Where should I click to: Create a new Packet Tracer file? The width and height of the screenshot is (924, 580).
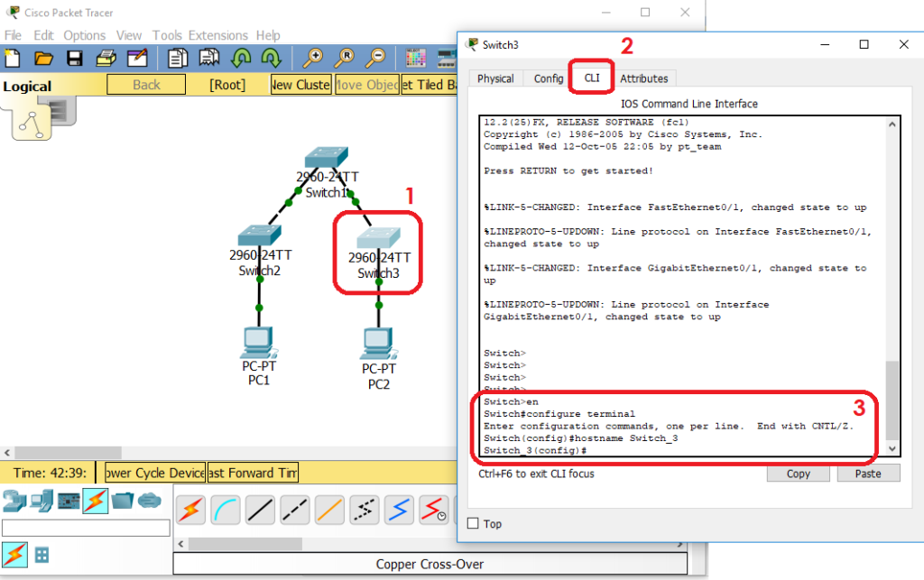pos(13,58)
